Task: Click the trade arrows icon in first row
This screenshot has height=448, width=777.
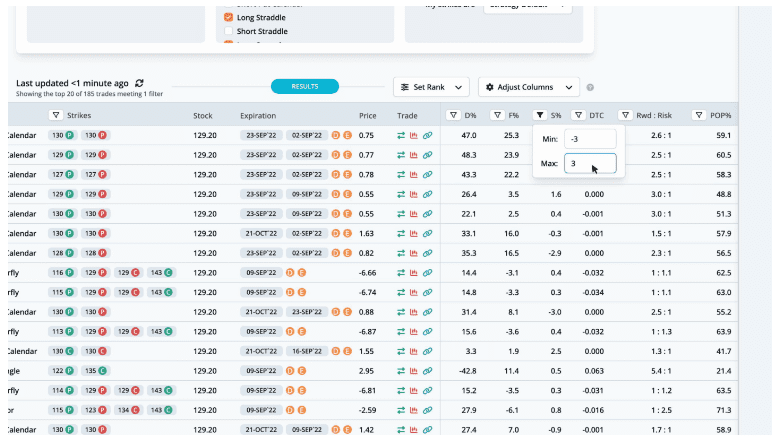Action: point(401,135)
